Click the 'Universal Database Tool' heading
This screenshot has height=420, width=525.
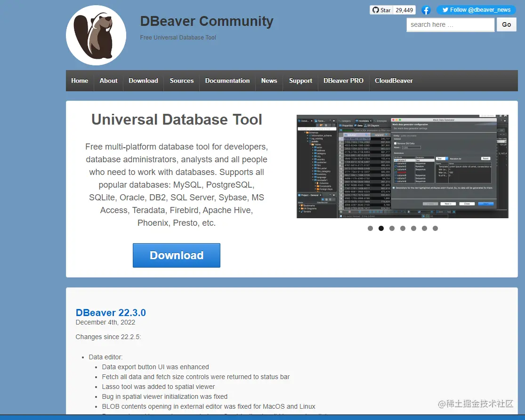point(177,120)
